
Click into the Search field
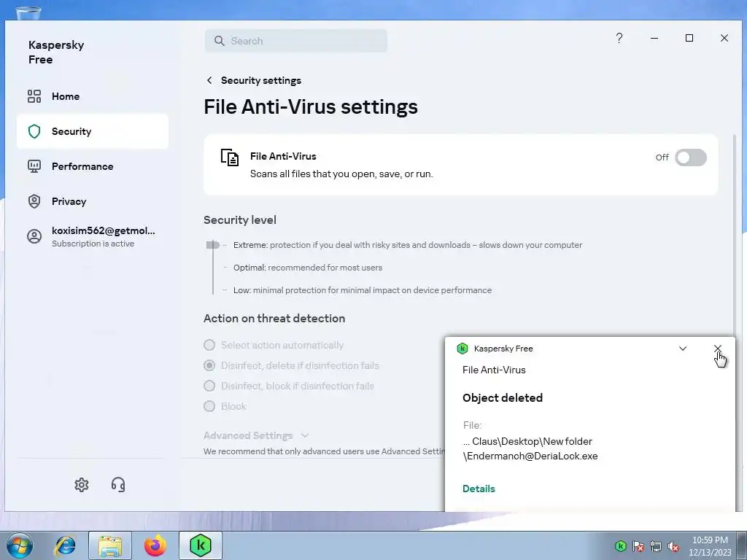click(296, 41)
